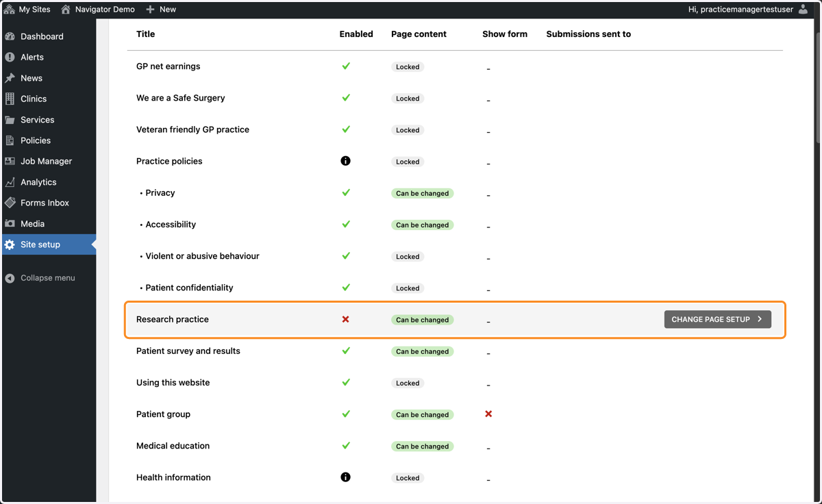Click green tick for Accessibility row
Image resolution: width=822 pixels, height=504 pixels.
[346, 224]
